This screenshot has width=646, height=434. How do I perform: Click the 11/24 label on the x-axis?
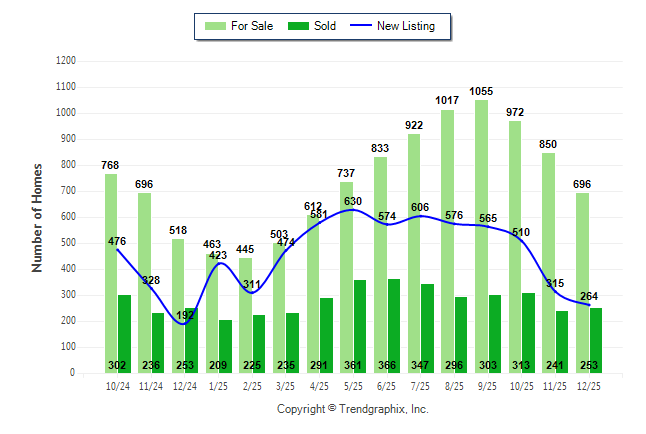tap(152, 385)
